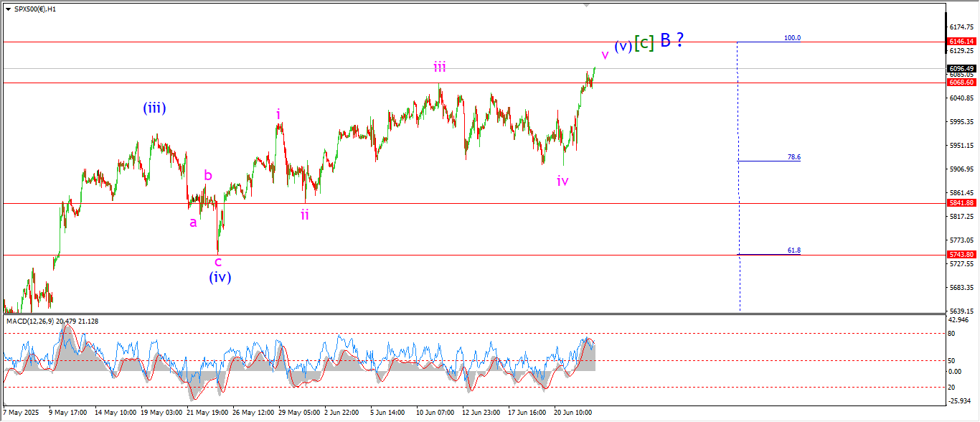Select the pink 'ii' wave label

305,215
